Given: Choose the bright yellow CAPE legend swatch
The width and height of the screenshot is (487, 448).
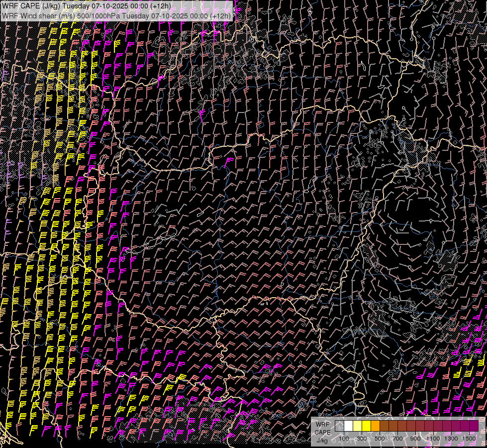Looking at the screenshot, I should coord(367,426).
